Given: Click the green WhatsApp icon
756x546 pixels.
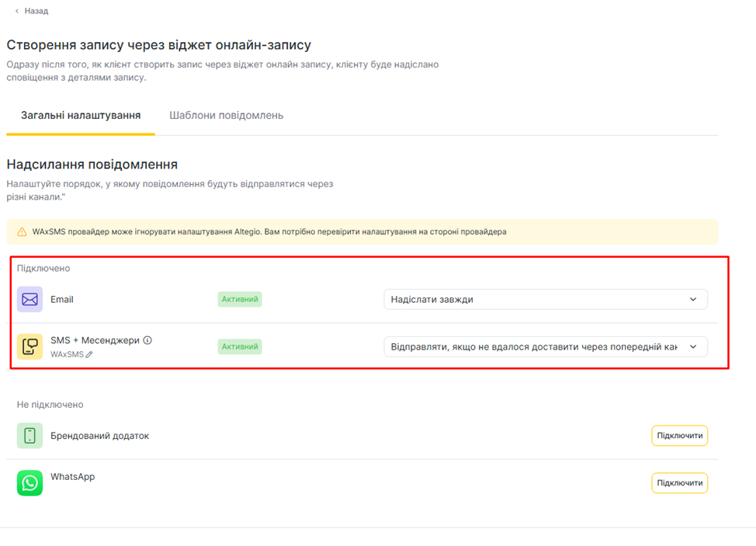Looking at the screenshot, I should coord(29,483).
